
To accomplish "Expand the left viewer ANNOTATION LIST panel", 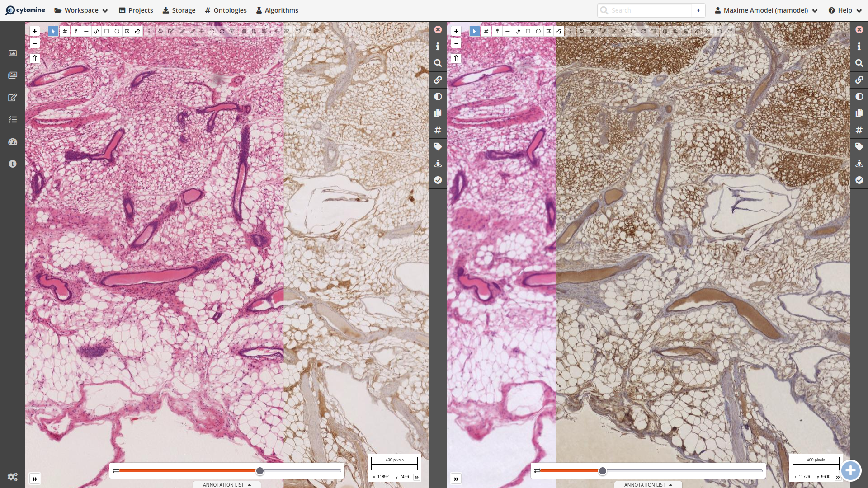I will pyautogui.click(x=226, y=485).
